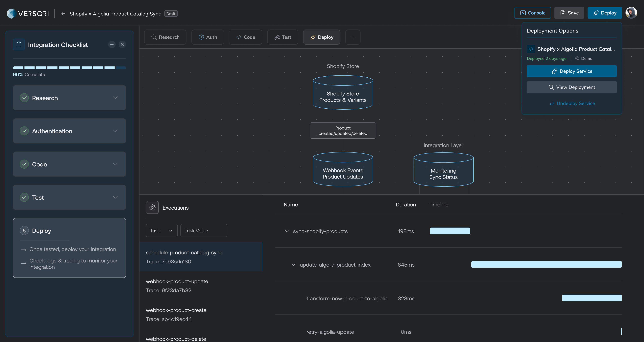
Task: Add a new tab with the plus button
Action: click(x=353, y=37)
